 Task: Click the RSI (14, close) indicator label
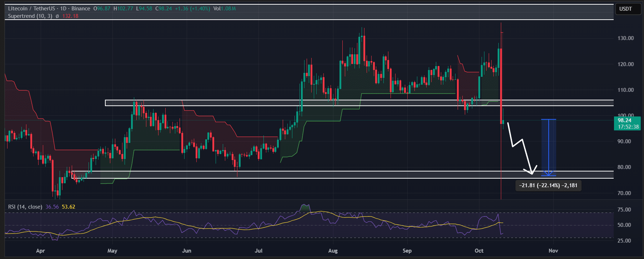[25, 207]
